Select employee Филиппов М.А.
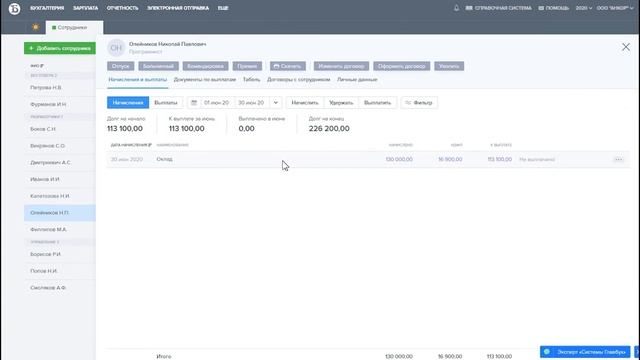Viewport: 640px width, 360px height. [60, 229]
